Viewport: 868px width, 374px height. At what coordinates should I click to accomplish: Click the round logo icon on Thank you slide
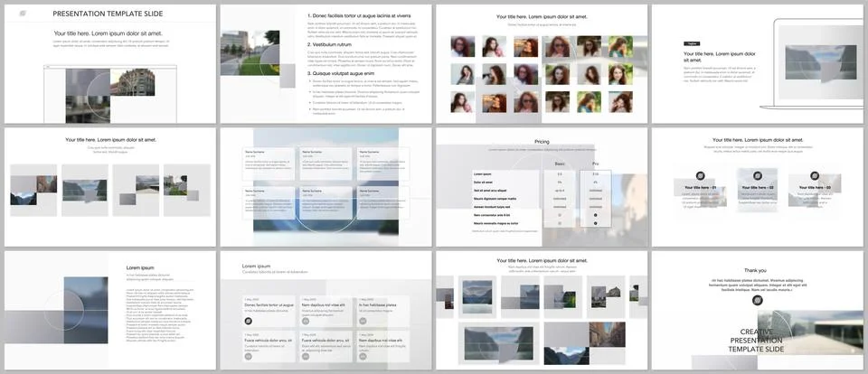758,301
